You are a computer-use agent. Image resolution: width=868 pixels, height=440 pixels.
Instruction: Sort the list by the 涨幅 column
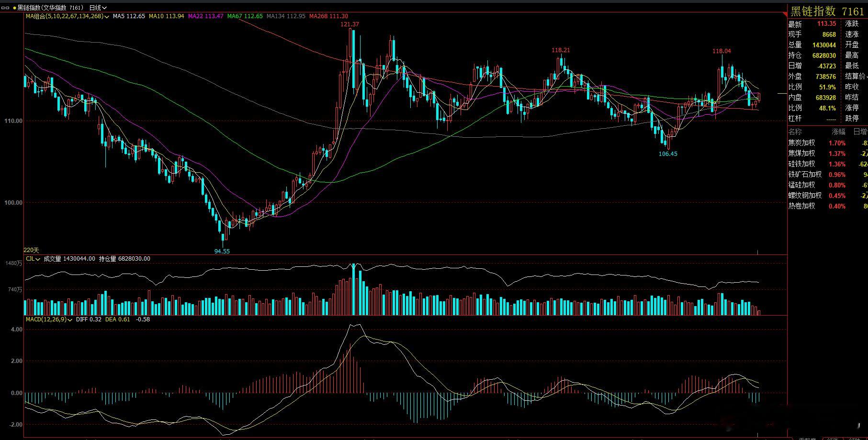click(838, 132)
